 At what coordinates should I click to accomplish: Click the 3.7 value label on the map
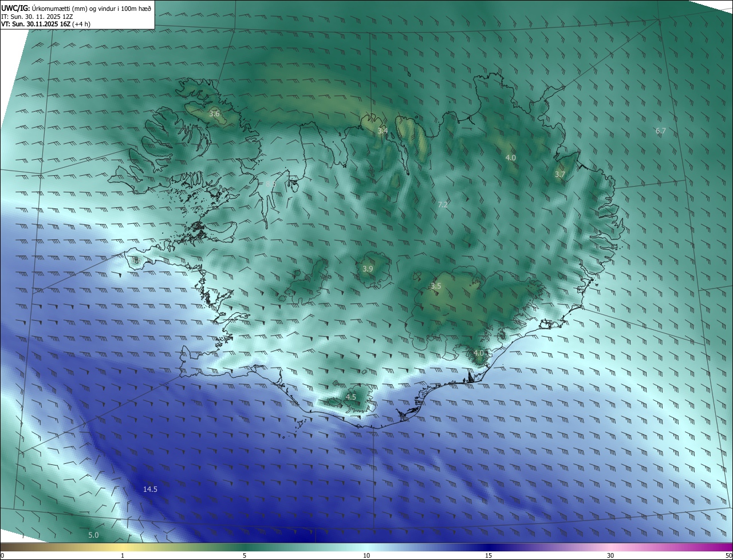click(560, 174)
